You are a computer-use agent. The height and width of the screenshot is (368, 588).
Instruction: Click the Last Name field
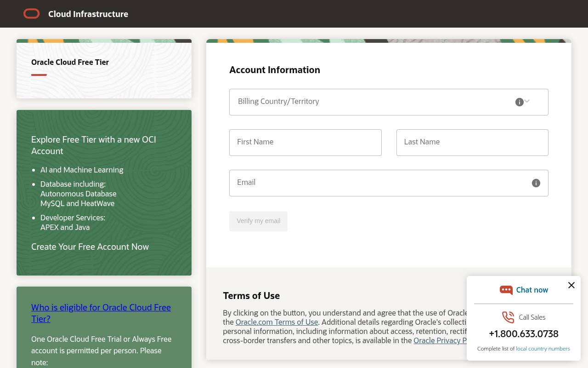472,143
